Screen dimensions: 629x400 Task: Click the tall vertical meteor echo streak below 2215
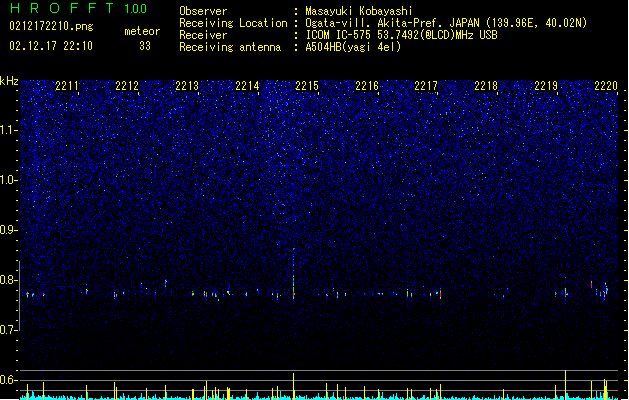[x=294, y=274]
